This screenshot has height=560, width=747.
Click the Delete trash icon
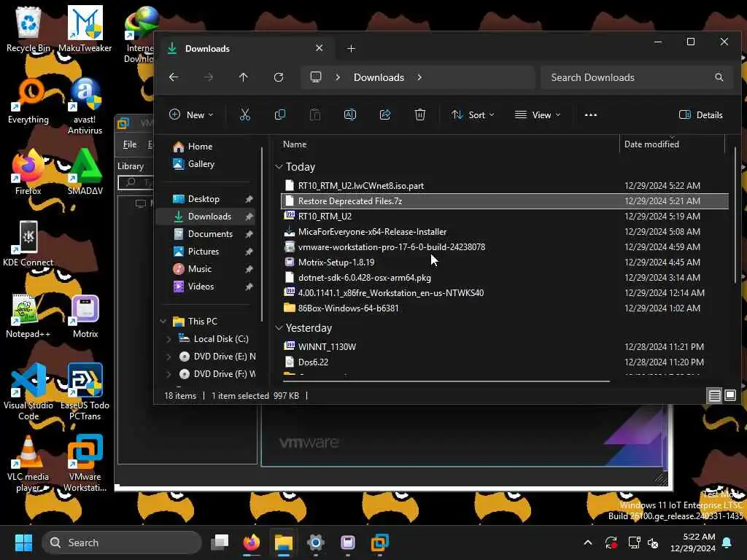[x=419, y=114]
